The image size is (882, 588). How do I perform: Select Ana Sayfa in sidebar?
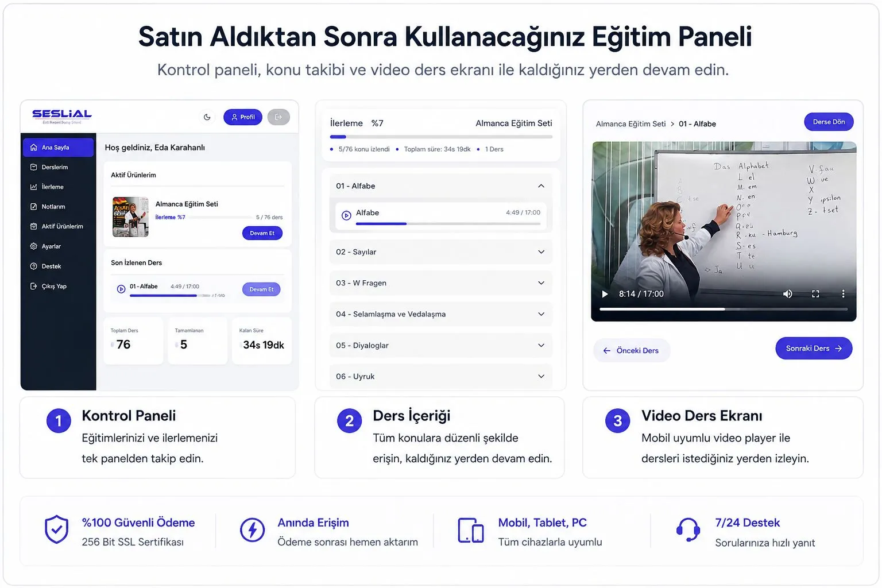point(58,148)
